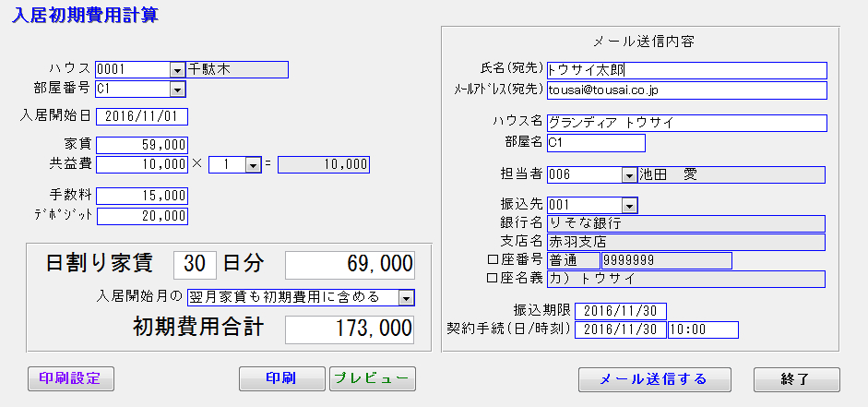The image size is (868, 407).
Task: Expand the 部屋番号 dropdown
Action: (x=177, y=89)
